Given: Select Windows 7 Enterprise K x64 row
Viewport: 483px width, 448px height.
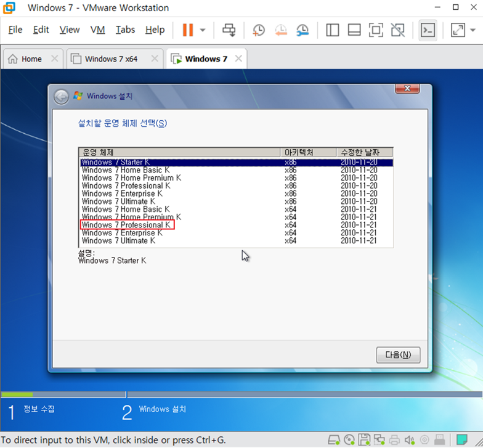Looking at the screenshot, I should 237,233.
